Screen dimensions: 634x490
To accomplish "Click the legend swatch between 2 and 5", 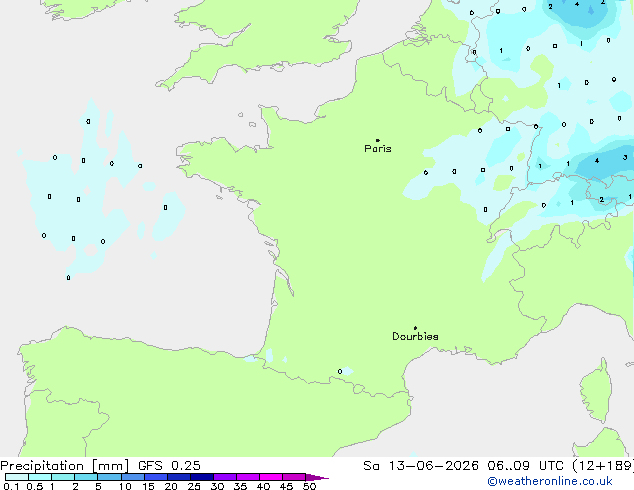I will 86,477.
